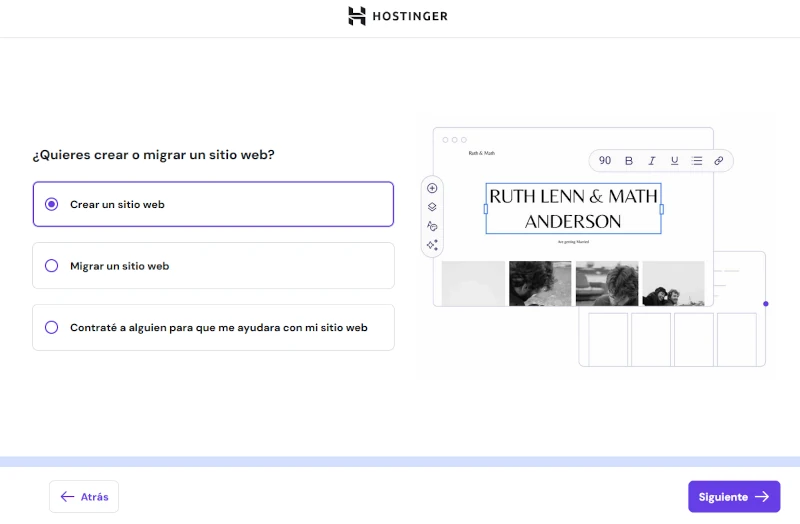The width and height of the screenshot is (800, 524).
Task: Click the plus add-element icon in preview sidebar
Action: click(432, 188)
